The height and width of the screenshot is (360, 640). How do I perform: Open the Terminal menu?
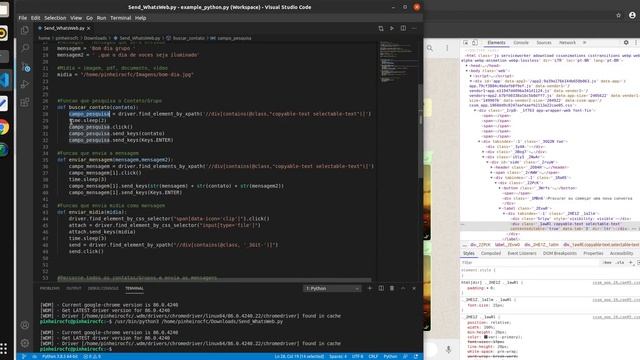[x=120, y=18]
